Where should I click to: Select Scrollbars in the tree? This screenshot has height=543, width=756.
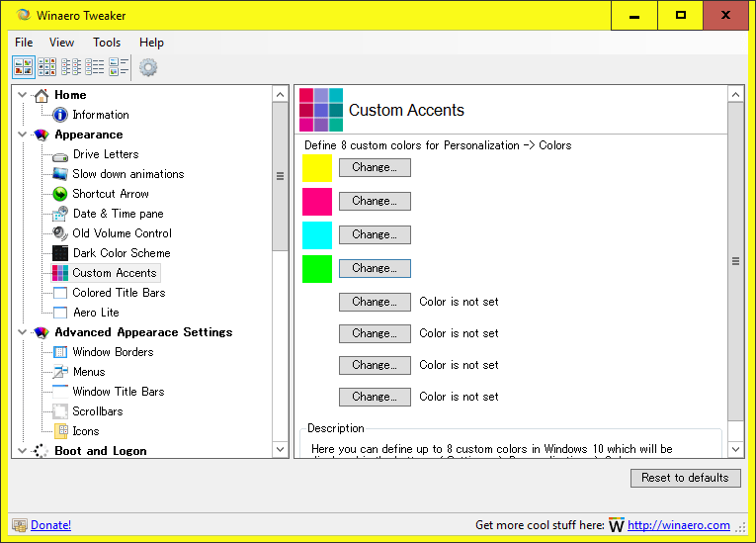[x=98, y=411]
